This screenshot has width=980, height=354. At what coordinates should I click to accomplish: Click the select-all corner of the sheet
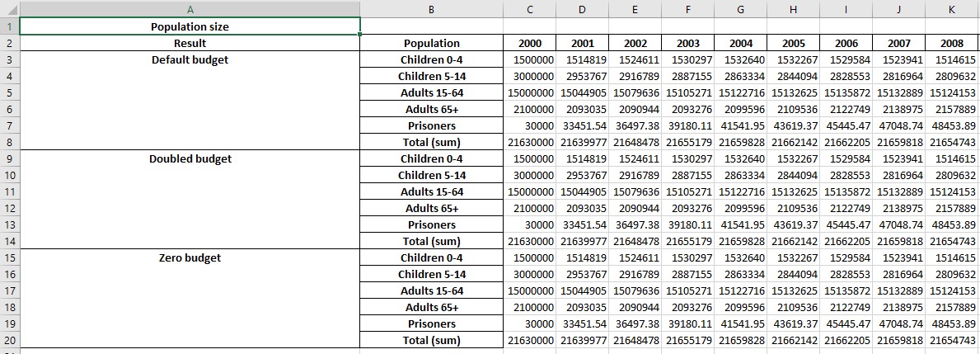pyautogui.click(x=9, y=9)
